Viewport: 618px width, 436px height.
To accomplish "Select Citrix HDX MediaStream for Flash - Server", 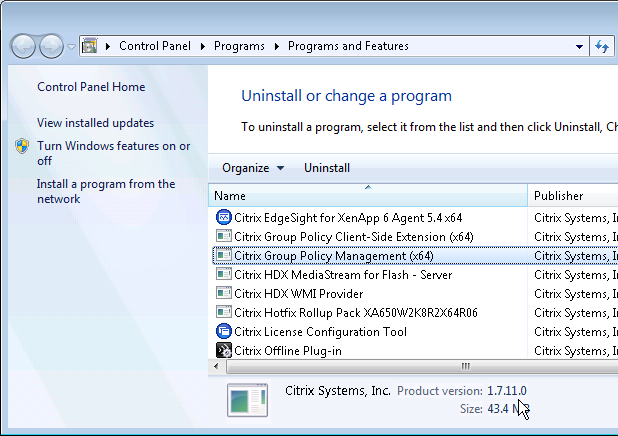I will click(x=415, y=274).
